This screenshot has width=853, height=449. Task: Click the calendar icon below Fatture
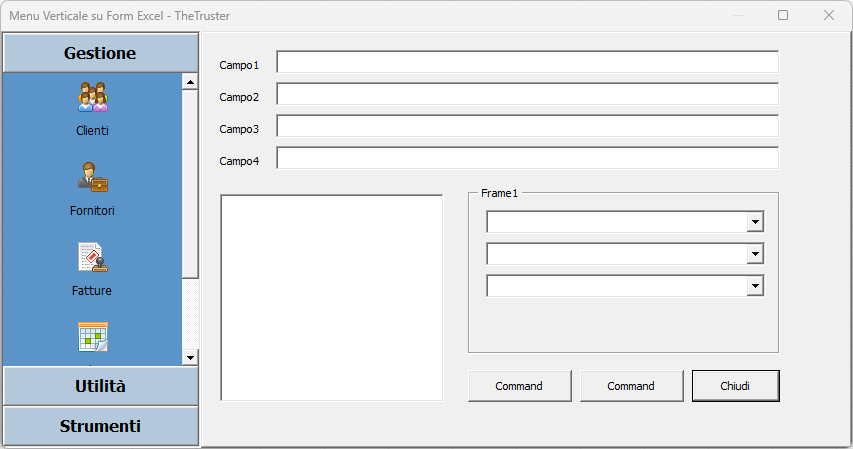[x=92, y=336]
